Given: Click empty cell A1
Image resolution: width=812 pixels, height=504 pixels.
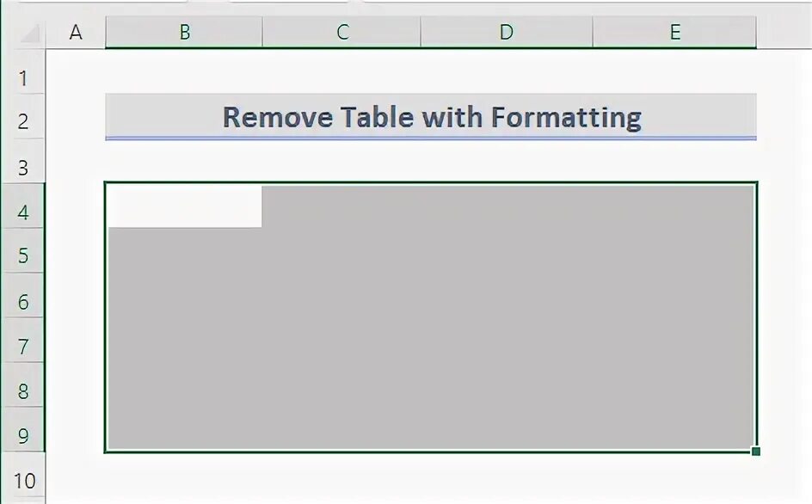Looking at the screenshot, I should tap(76, 72).
